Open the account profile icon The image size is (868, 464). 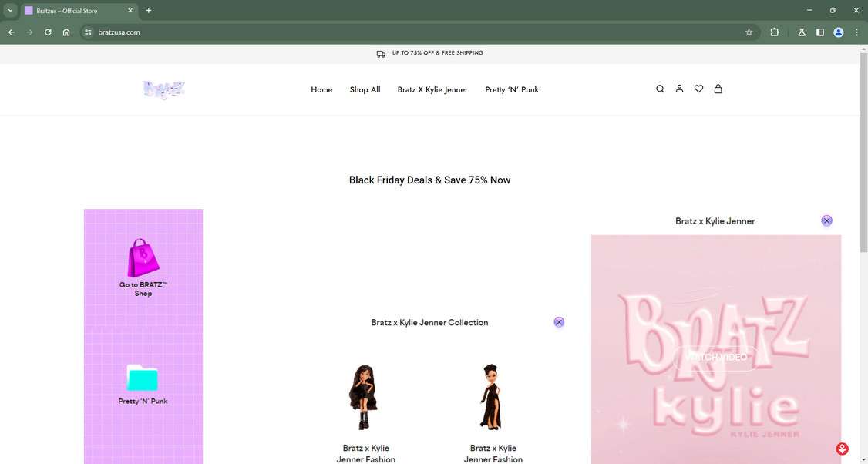click(679, 89)
